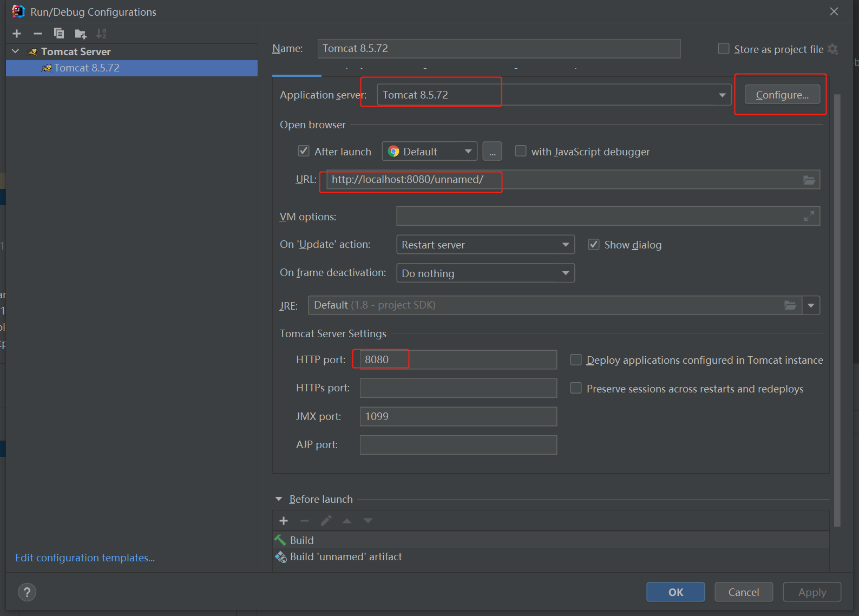Click the HTTP port field
The width and height of the screenshot is (859, 616).
458,360
